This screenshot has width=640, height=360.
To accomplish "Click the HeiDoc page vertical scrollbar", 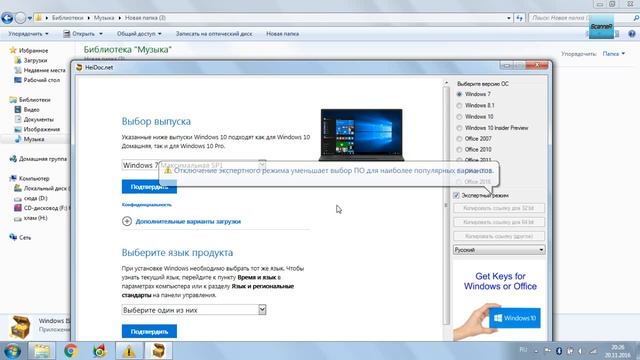I will pos(446,204).
